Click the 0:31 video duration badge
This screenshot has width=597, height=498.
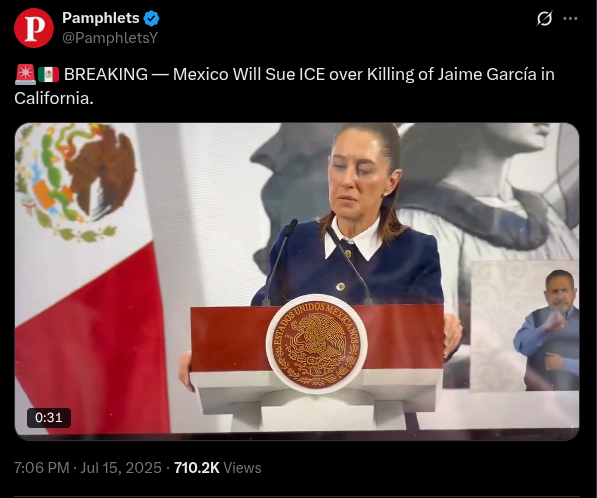(49, 418)
